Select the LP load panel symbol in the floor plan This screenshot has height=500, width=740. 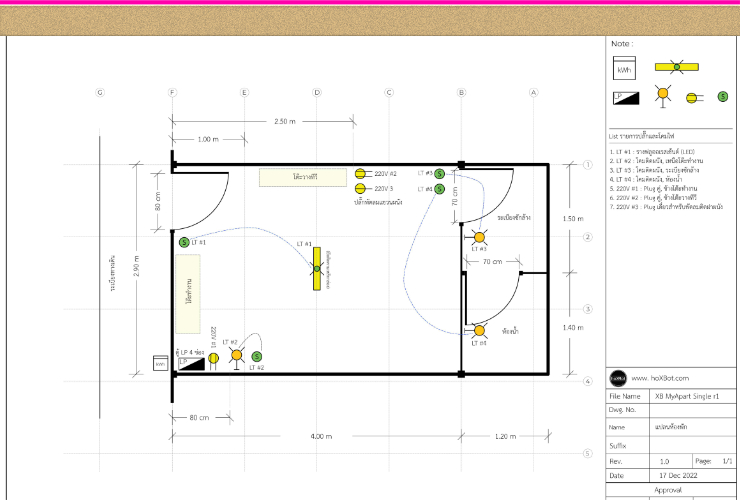point(191,364)
